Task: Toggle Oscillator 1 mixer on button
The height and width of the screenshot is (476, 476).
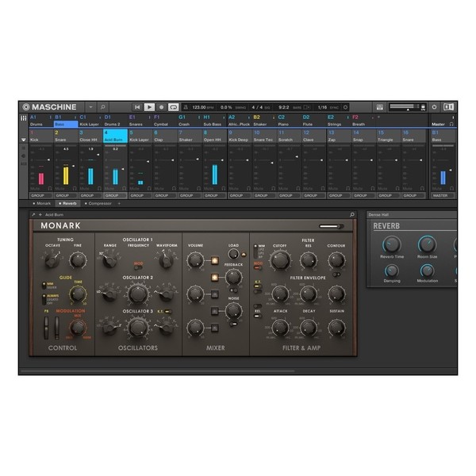Action: pos(215,260)
